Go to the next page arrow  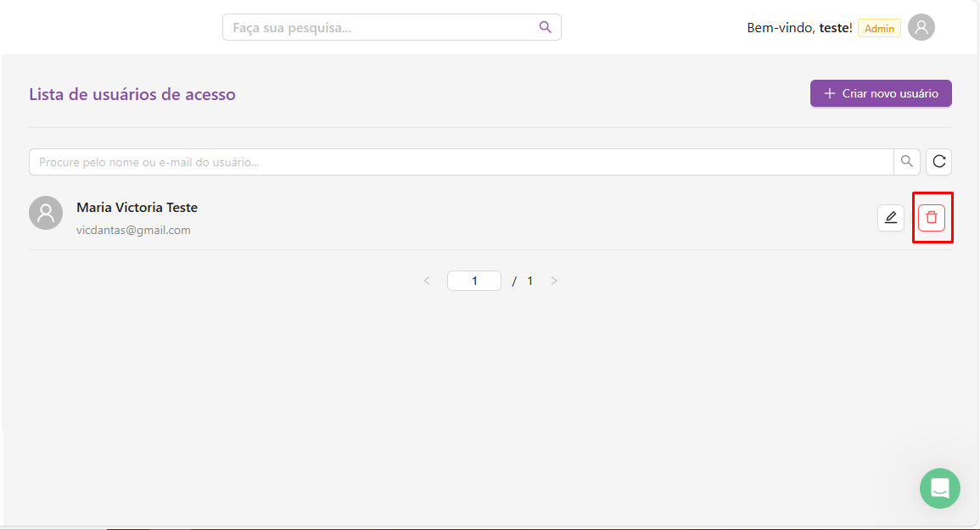(x=554, y=281)
